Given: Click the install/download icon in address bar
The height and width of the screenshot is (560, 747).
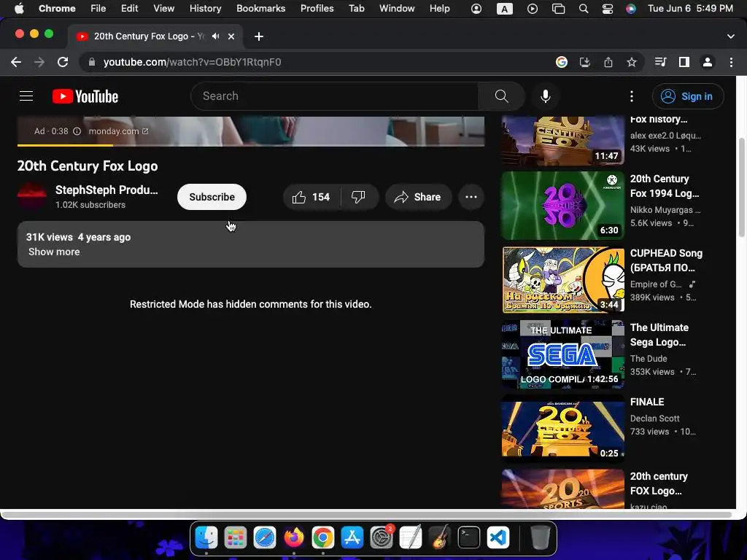Looking at the screenshot, I should pos(585,62).
